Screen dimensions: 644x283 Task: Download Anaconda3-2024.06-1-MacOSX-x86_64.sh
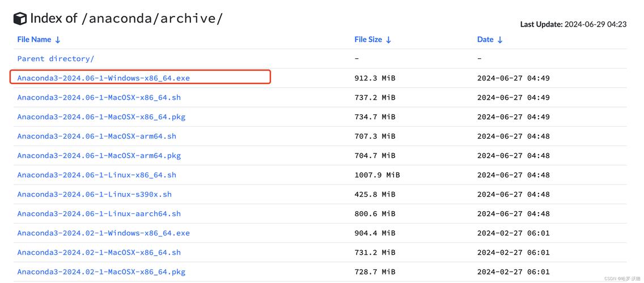coord(99,97)
